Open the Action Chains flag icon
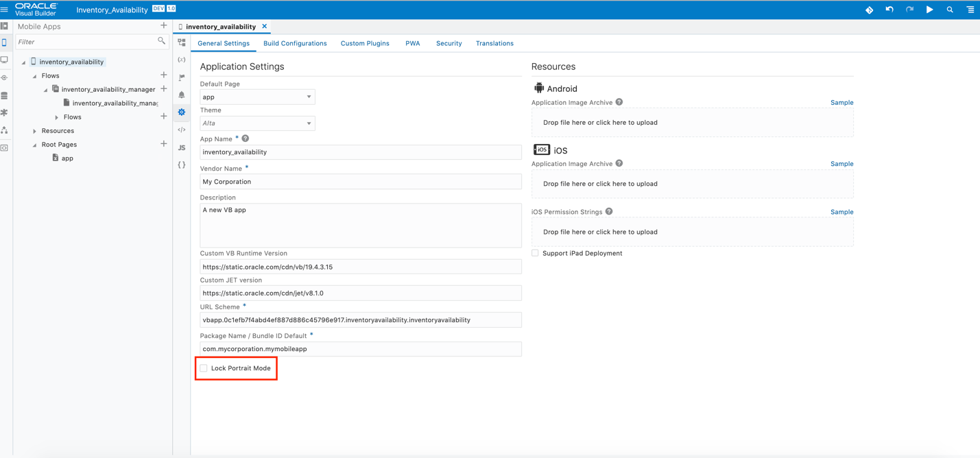Screen dimensions: 980x458 coord(182,77)
